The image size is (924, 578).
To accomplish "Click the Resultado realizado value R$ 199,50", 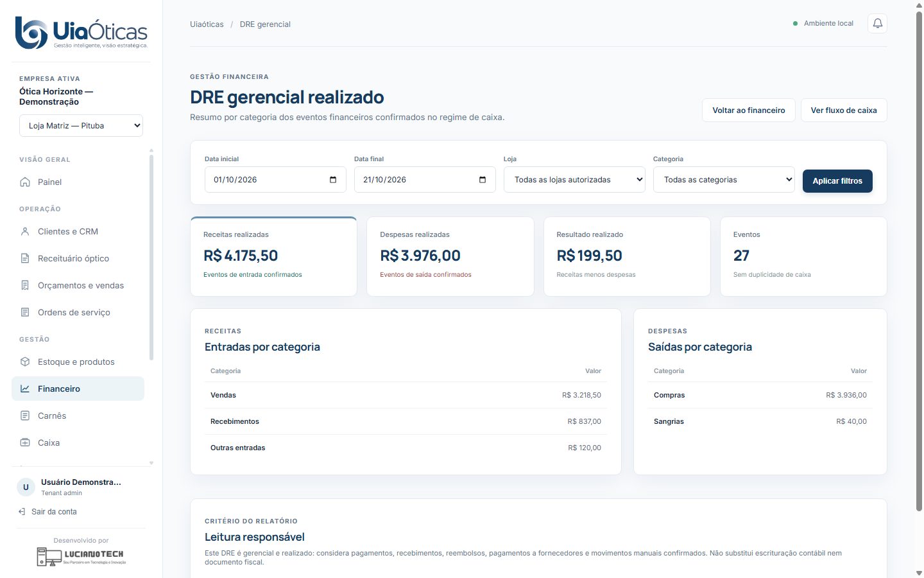I will coord(589,256).
